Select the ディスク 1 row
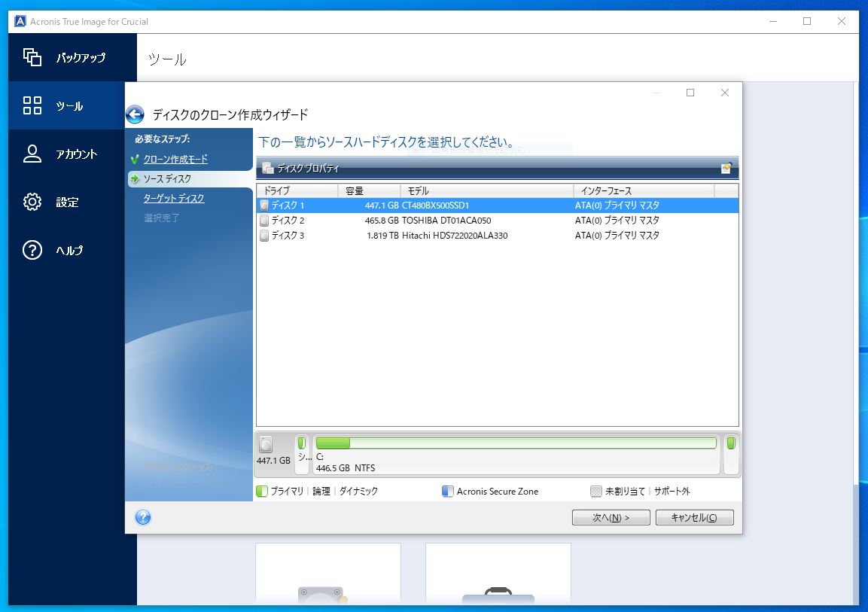Viewport: 868px width, 612px height. pyautogui.click(x=497, y=206)
